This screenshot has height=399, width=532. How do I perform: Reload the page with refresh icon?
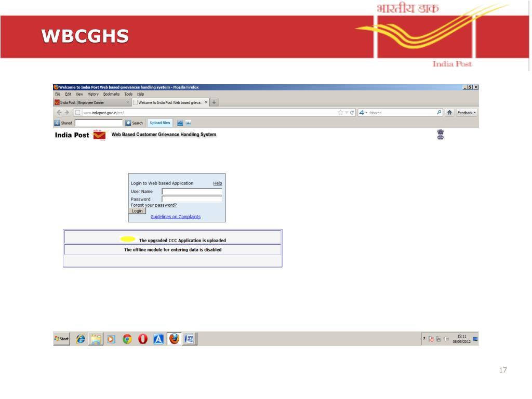352,113
